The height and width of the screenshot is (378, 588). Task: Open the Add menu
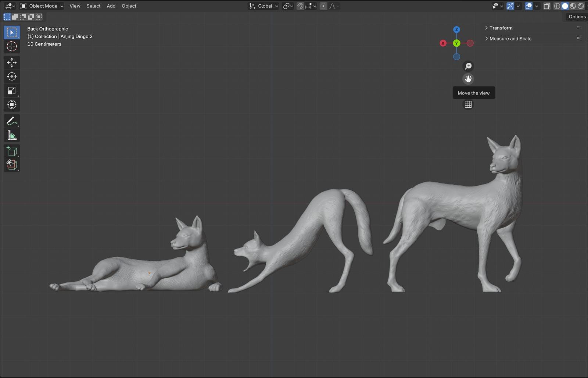tap(111, 6)
